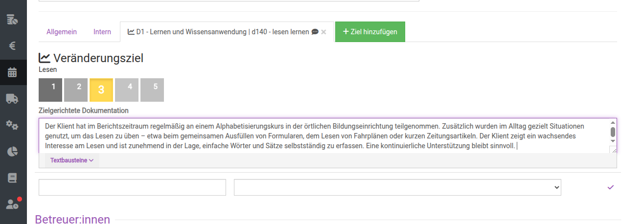The width and height of the screenshot is (644, 224).
Task: Click the book icon in sidebar
Action: tap(13, 178)
